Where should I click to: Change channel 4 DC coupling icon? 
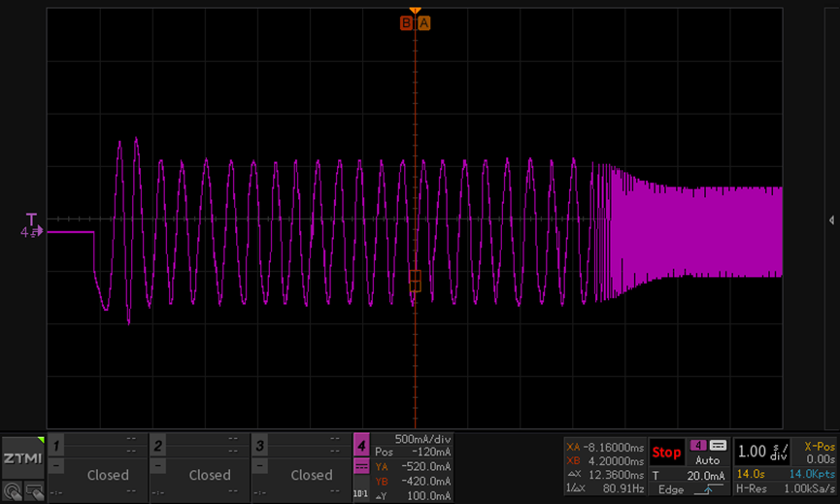point(361,466)
